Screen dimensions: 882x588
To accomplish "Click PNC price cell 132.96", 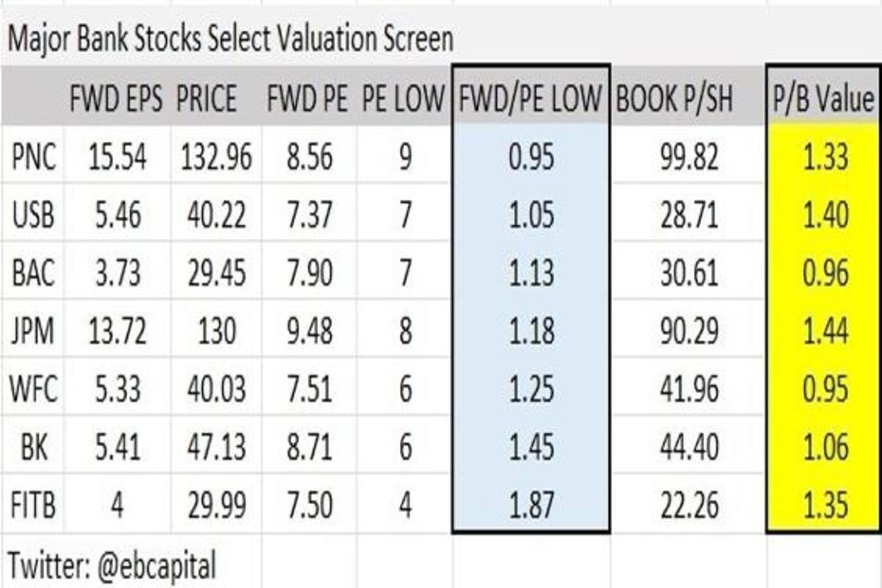I will click(216, 157).
